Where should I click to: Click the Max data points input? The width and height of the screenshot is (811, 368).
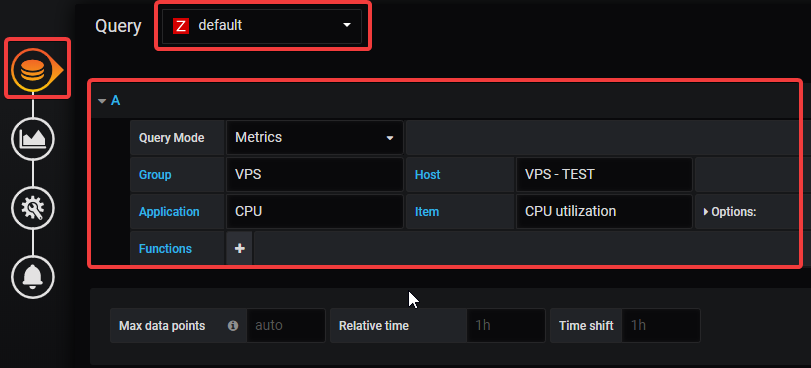pos(286,326)
